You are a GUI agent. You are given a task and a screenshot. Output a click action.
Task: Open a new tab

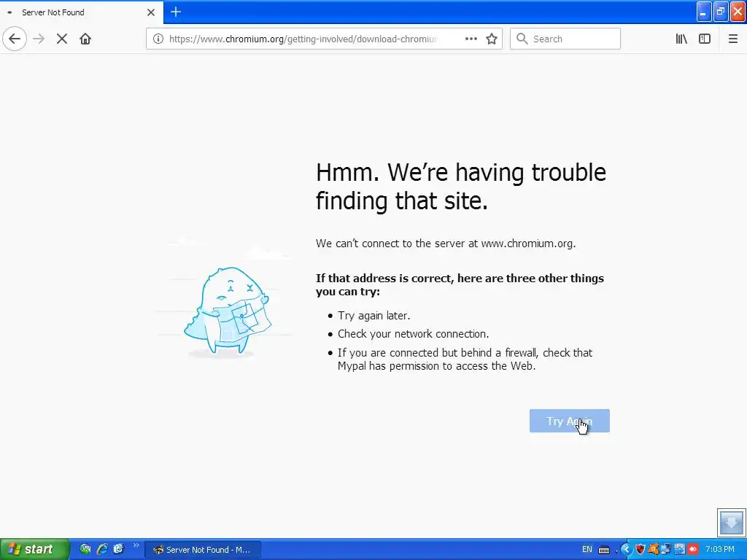(176, 12)
